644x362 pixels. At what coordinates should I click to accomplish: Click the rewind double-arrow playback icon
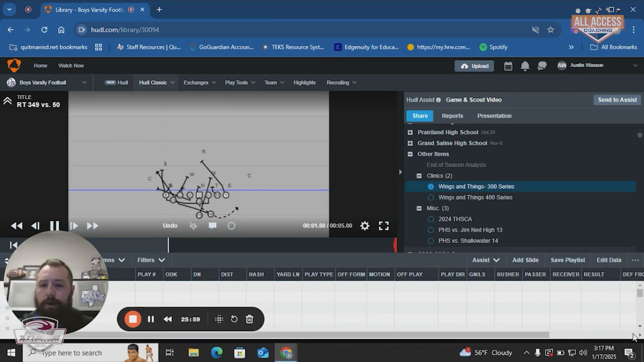pyautogui.click(x=17, y=226)
